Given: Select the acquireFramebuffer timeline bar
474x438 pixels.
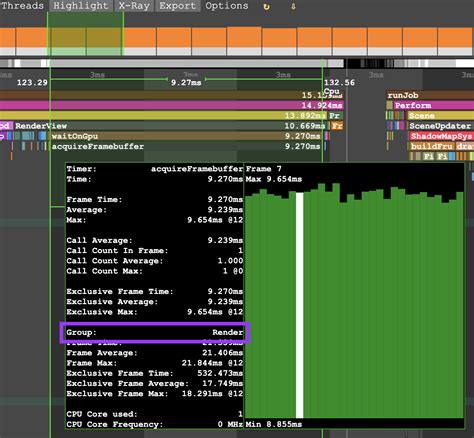Looking at the screenshot, I should (x=186, y=146).
